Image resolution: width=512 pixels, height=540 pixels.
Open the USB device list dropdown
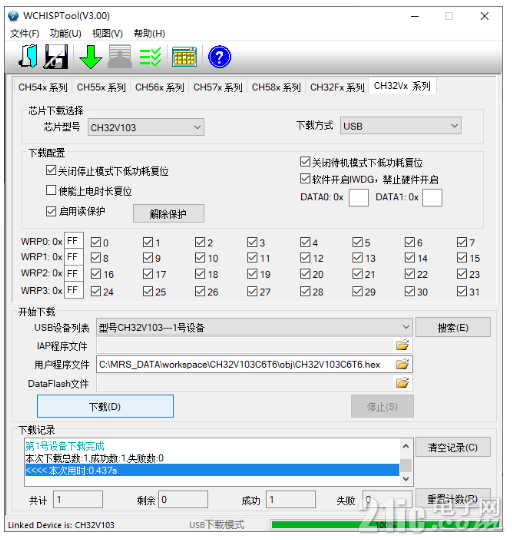click(x=254, y=327)
